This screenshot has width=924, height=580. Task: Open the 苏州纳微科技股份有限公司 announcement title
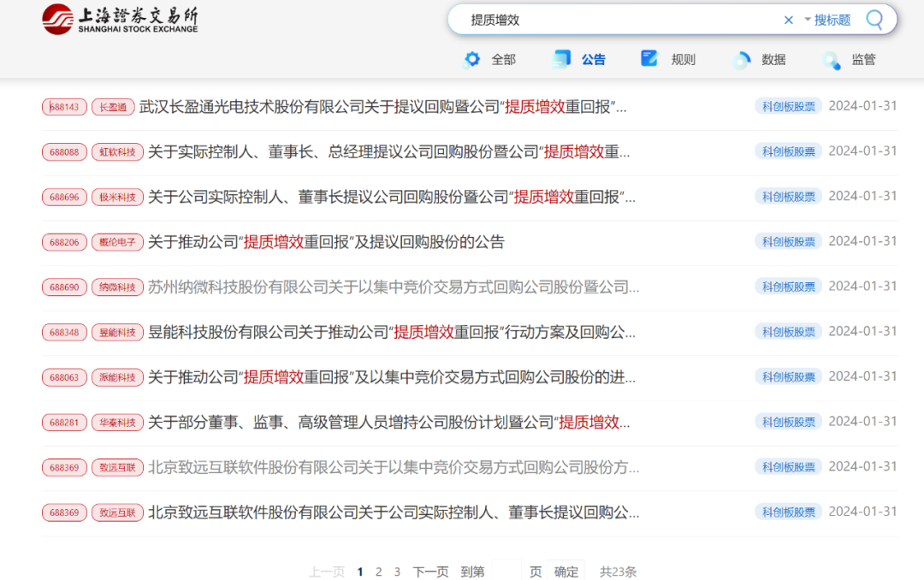tap(394, 287)
